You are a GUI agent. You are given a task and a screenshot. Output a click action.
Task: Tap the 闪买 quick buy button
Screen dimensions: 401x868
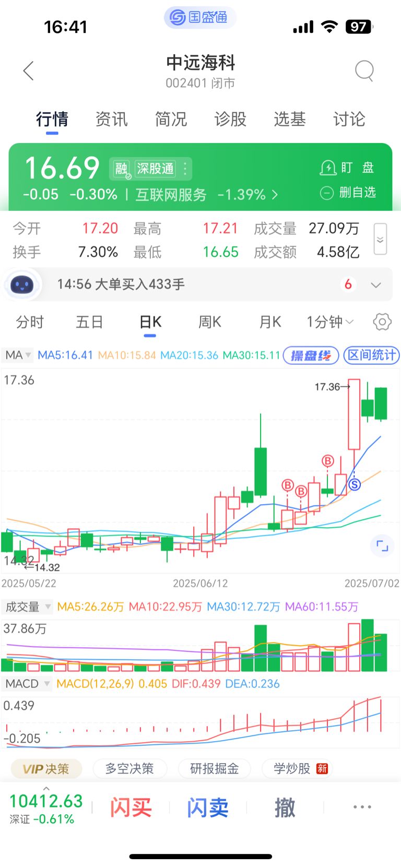pos(131,808)
